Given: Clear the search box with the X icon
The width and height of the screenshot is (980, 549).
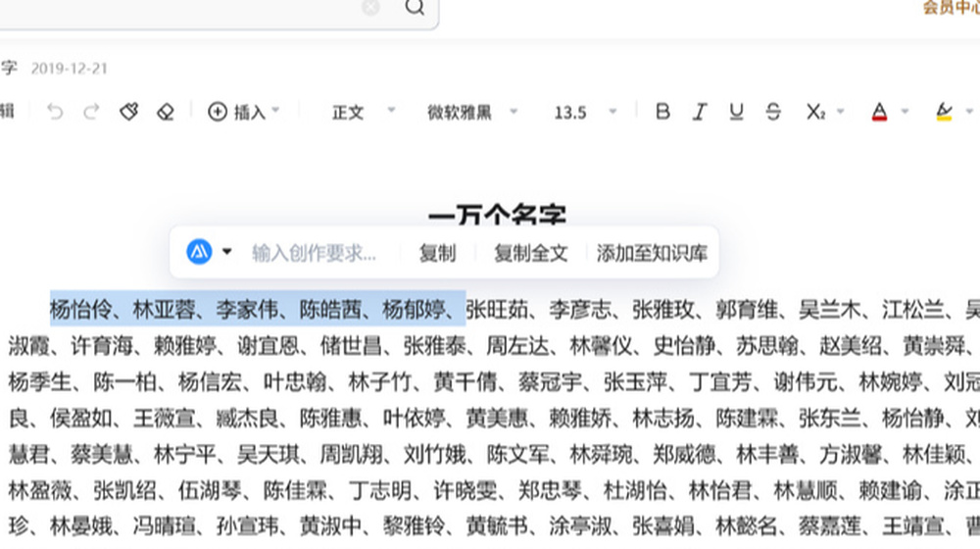Looking at the screenshot, I should tap(370, 8).
